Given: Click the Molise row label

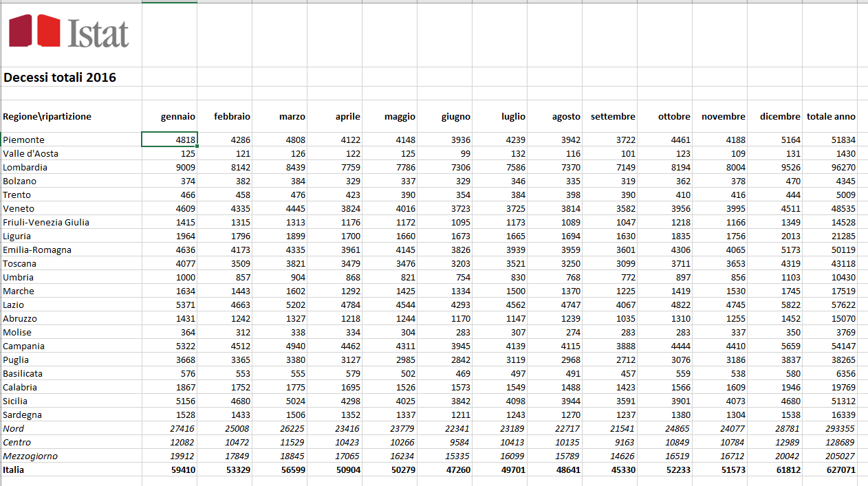Looking at the screenshot, I should [17, 332].
